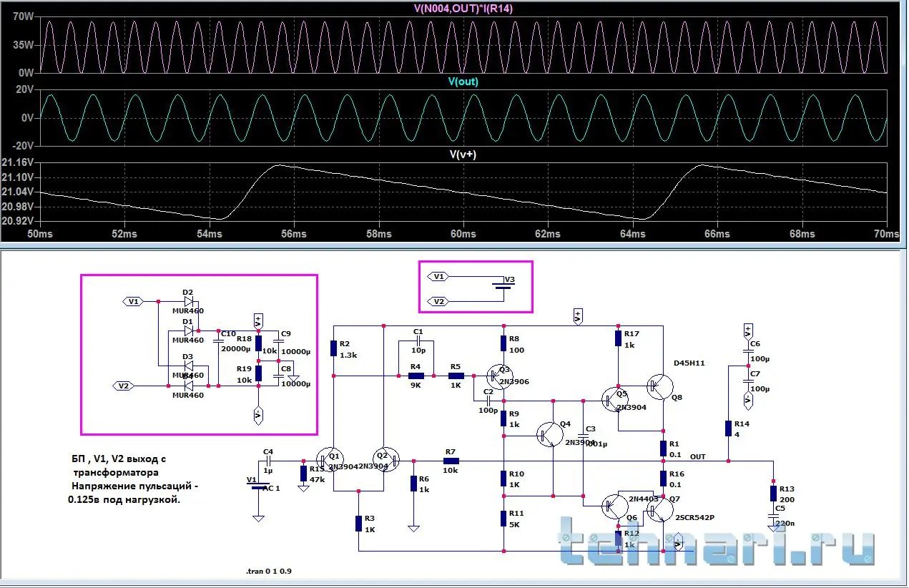The width and height of the screenshot is (909, 588).
Task: Click the V(N004,OUT)*I(R14) trace label
Action: pyautogui.click(x=463, y=9)
